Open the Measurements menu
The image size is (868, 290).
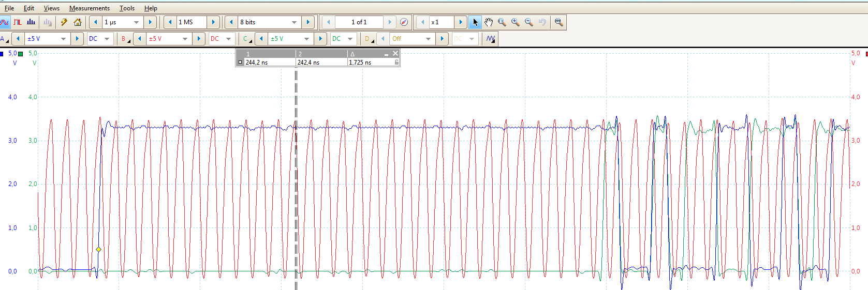[x=90, y=8]
